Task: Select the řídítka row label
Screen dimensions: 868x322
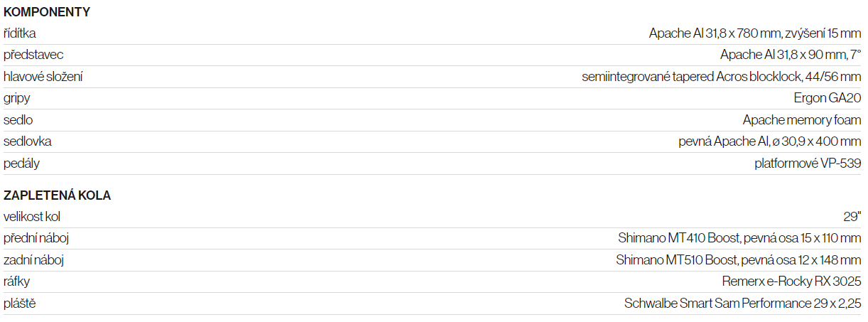Action: tap(20, 33)
